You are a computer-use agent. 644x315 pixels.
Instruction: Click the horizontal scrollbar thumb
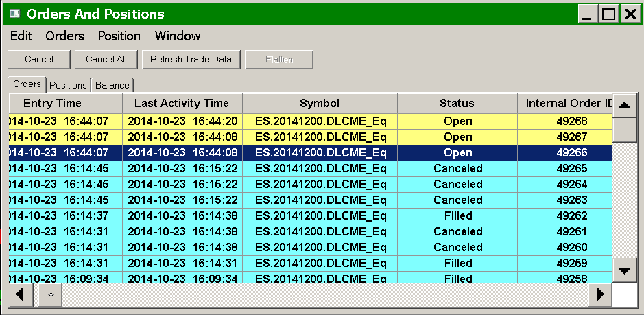(50, 295)
